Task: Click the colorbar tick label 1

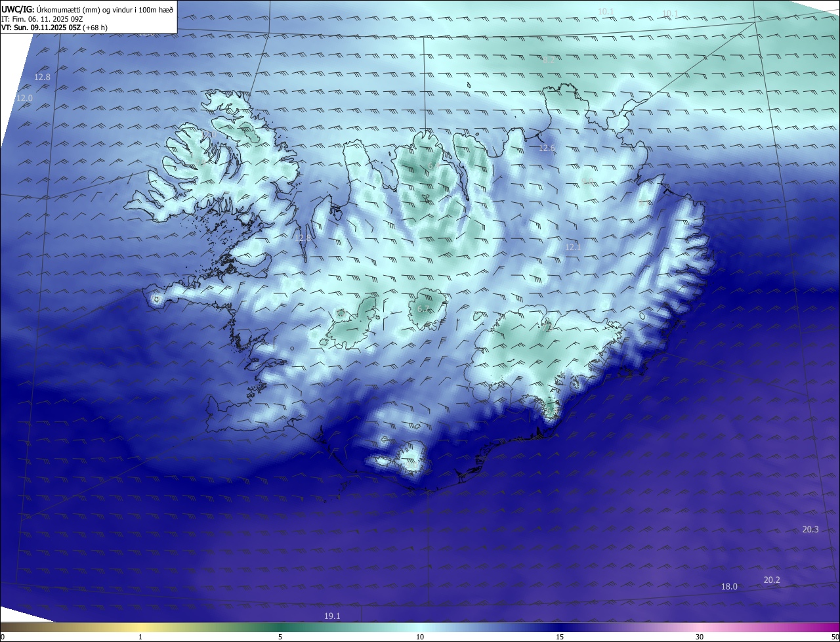Action: tap(140, 637)
